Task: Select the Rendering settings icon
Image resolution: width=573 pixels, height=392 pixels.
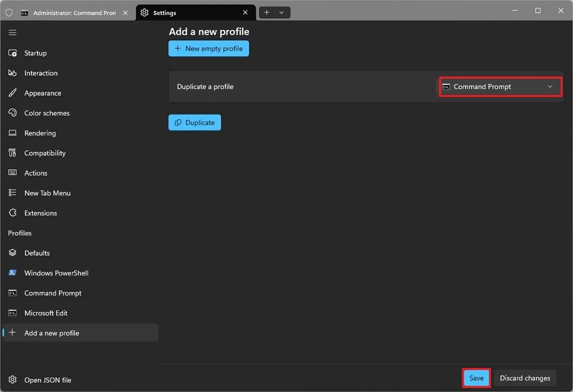Action: point(12,133)
